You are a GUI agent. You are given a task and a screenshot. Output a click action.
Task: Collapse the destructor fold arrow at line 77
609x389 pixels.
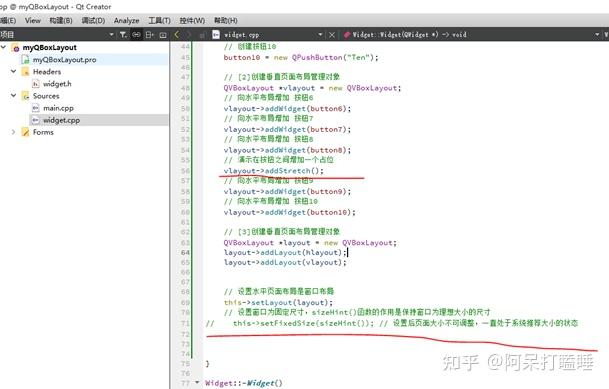(x=197, y=382)
